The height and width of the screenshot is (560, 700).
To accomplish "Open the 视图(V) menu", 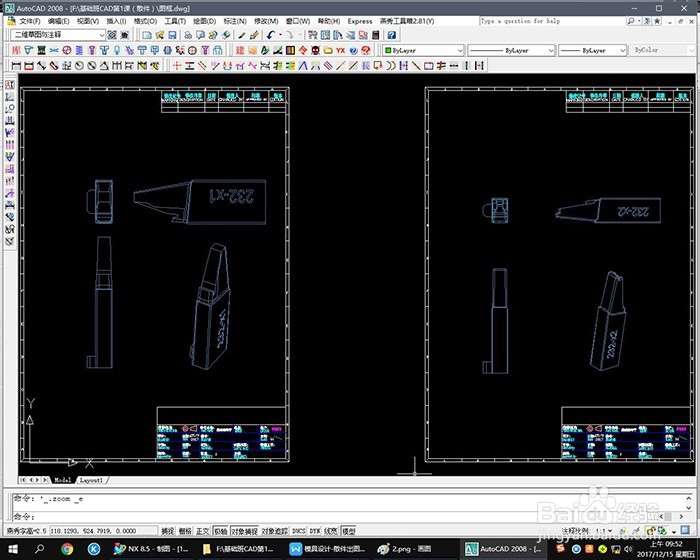I will [x=88, y=21].
